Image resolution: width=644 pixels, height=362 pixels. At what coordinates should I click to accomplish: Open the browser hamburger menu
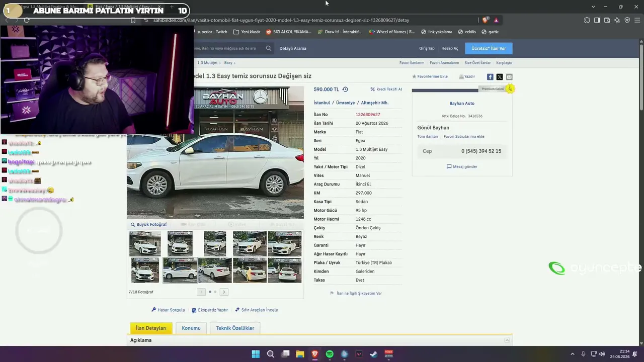coord(637,20)
